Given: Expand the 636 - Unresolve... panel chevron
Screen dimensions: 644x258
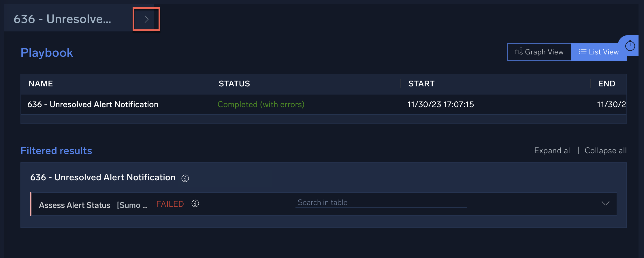Looking at the screenshot, I should [146, 19].
